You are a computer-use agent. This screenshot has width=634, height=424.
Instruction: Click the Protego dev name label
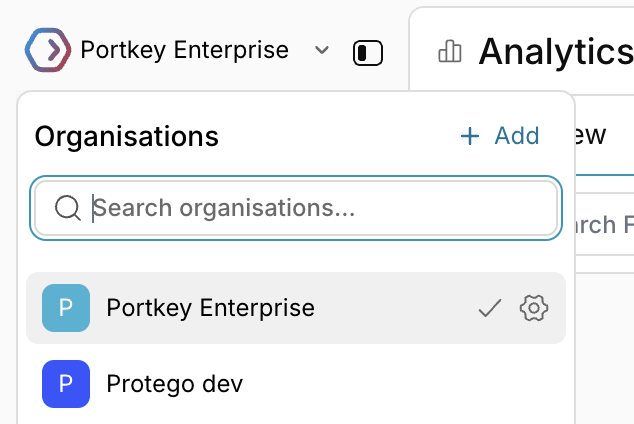point(175,384)
